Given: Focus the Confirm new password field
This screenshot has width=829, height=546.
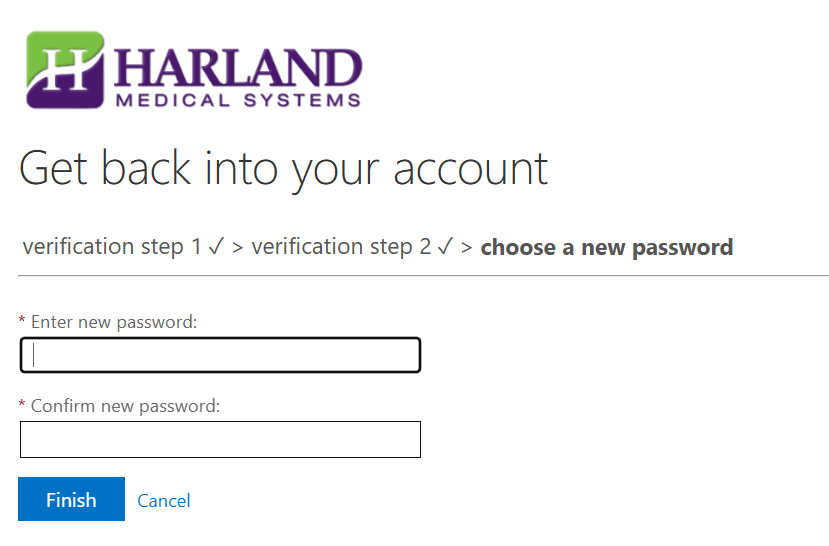Looking at the screenshot, I should click(x=220, y=439).
